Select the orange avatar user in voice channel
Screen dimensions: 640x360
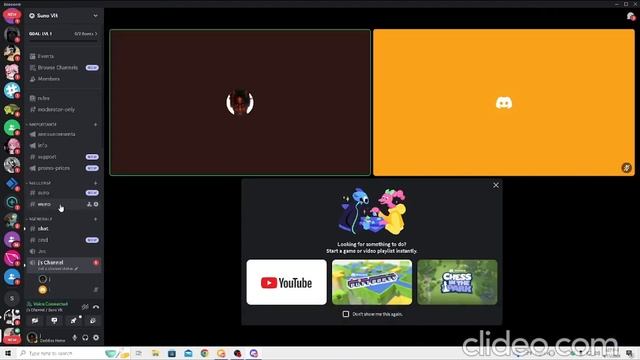coord(43,290)
